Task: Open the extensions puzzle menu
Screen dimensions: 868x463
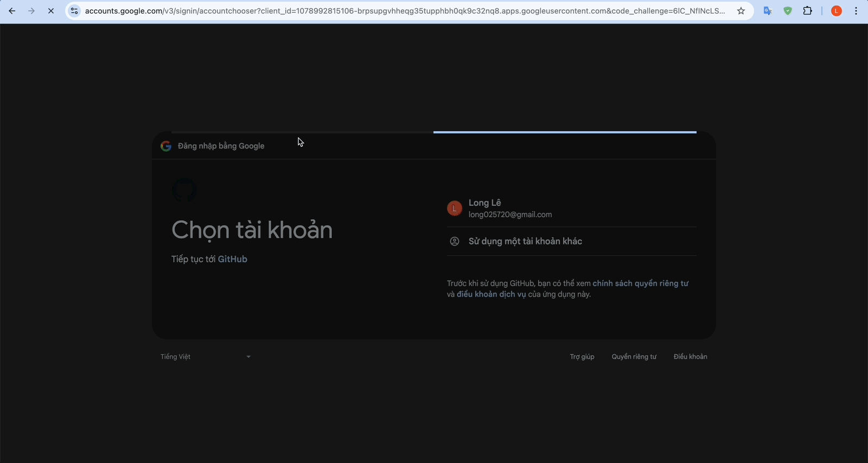Action: tap(808, 11)
